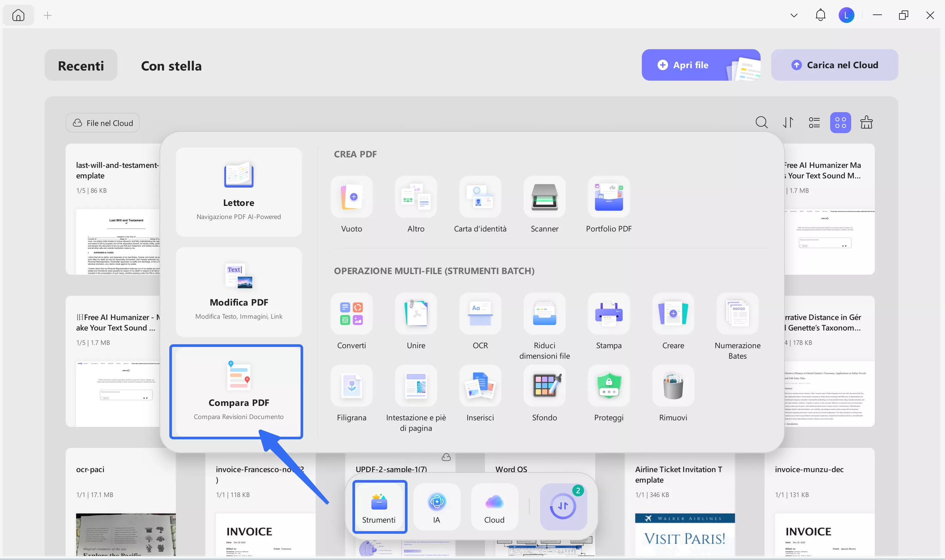Switch to list view layout
The height and width of the screenshot is (560, 945).
(x=814, y=123)
